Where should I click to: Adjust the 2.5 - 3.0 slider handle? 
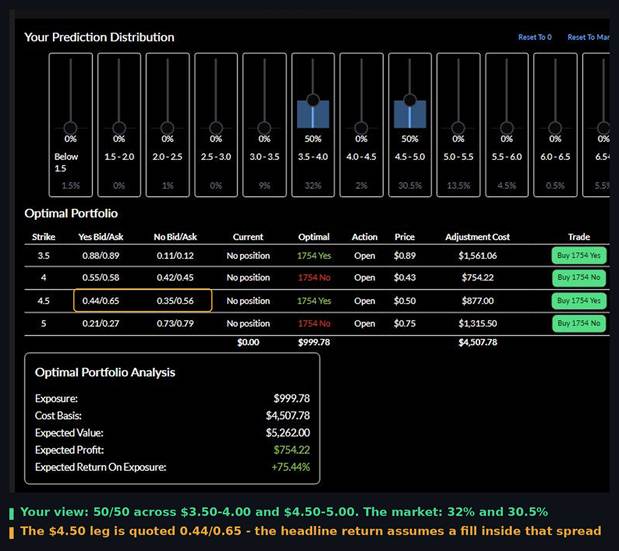[x=216, y=128]
